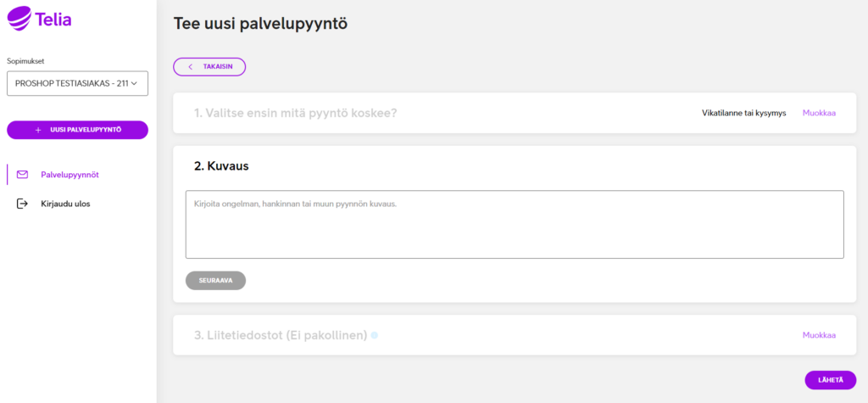Click Muokkaa link for Liitetiedostot step
This screenshot has width=868, height=403.
[x=820, y=335]
